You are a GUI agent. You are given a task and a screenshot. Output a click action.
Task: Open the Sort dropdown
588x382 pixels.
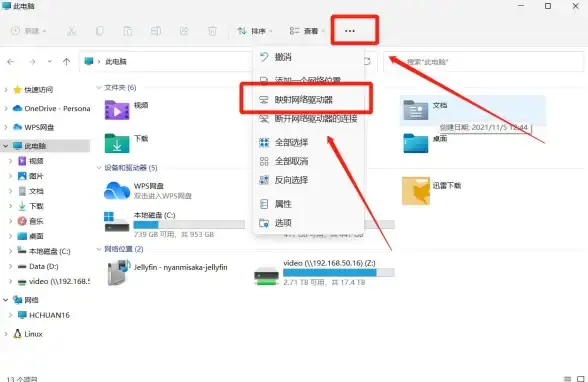255,31
